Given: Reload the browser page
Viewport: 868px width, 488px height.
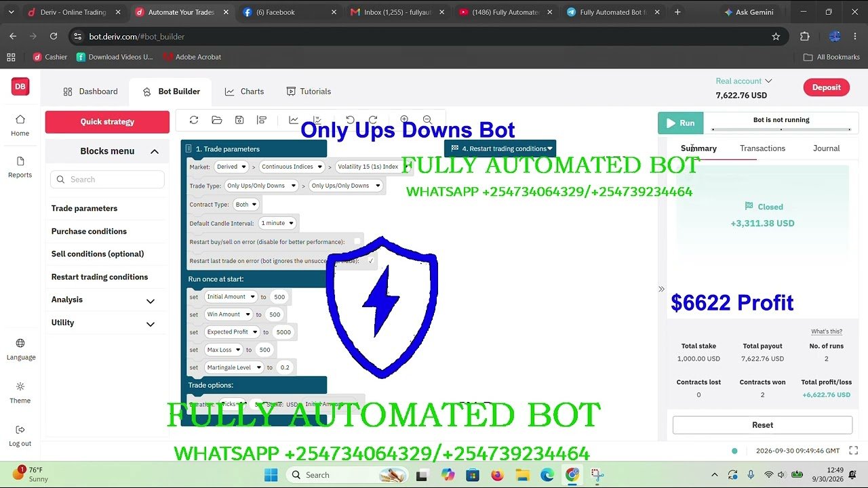Looking at the screenshot, I should (x=54, y=37).
